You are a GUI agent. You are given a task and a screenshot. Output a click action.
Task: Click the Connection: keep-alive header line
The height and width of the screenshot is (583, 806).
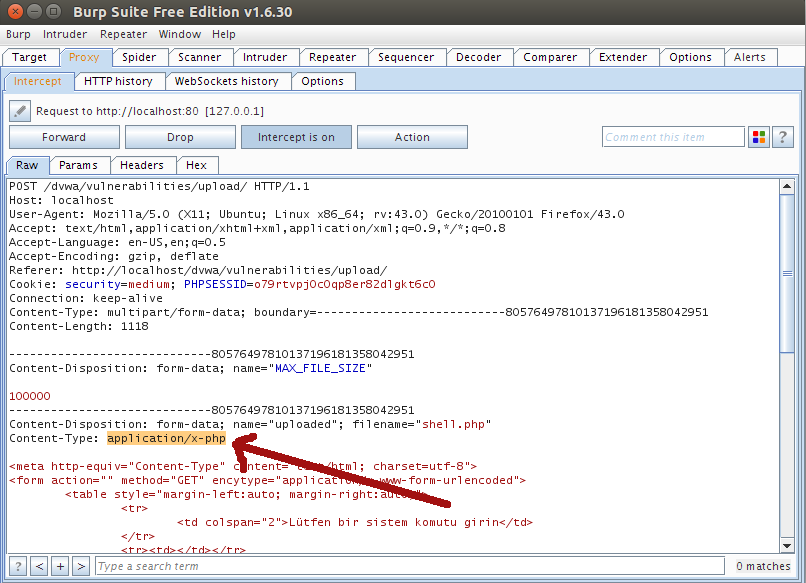coord(86,298)
